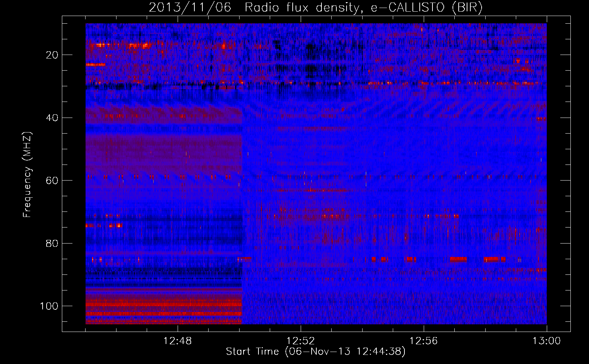Click the "Frequency (MHZ)" axis label
589x364 pixels.
(27, 174)
